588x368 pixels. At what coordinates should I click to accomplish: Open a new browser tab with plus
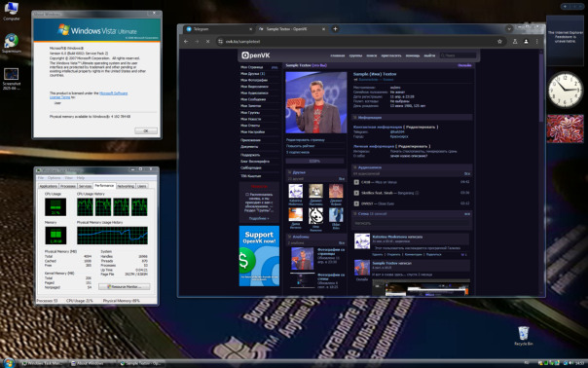click(x=335, y=29)
